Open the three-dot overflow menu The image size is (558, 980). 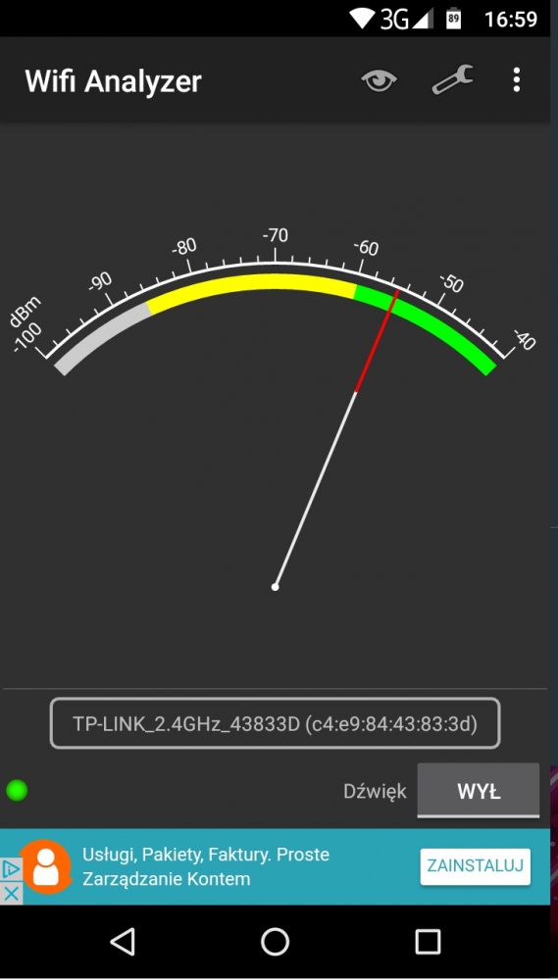coord(516,80)
